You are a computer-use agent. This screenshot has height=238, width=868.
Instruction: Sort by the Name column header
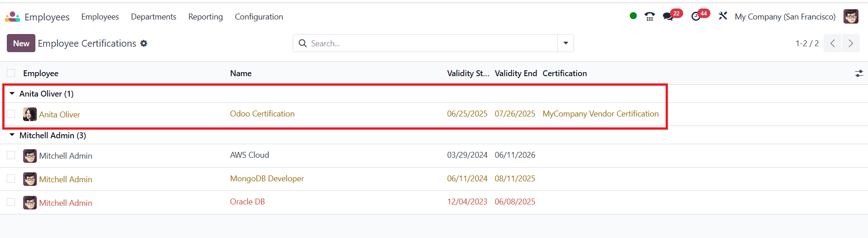(240, 73)
